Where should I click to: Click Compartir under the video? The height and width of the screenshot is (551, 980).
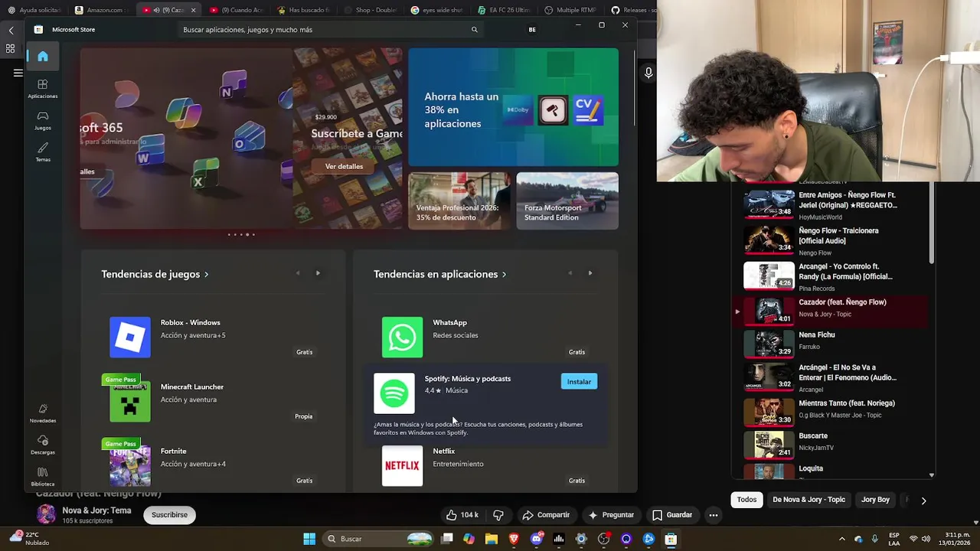(545, 515)
